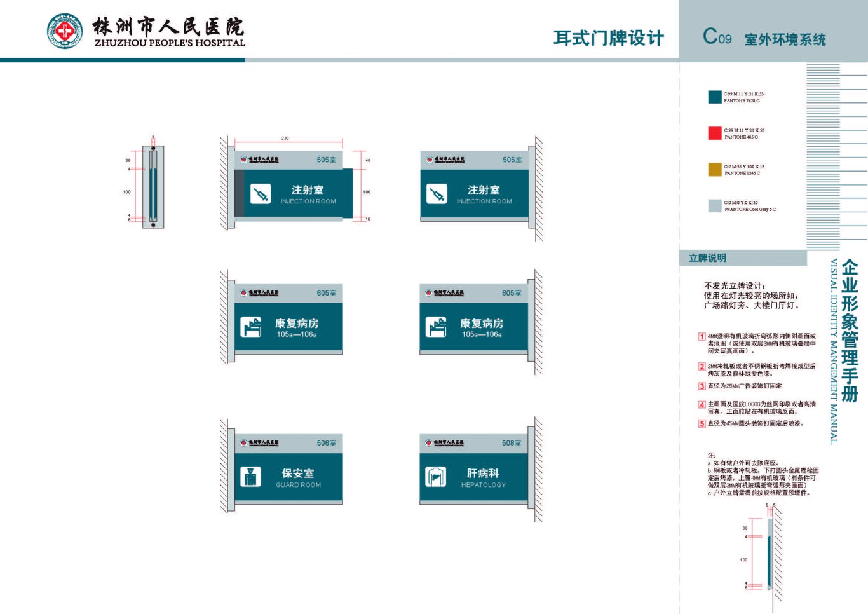Click 105—106 bed range on left-wall rehab sign
The height and width of the screenshot is (614, 868).
297,334
